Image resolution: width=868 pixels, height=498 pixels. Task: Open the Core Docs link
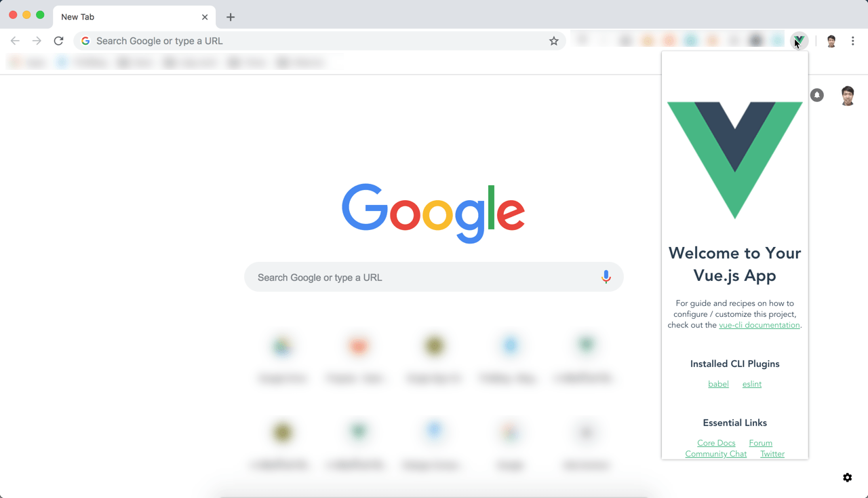716,443
